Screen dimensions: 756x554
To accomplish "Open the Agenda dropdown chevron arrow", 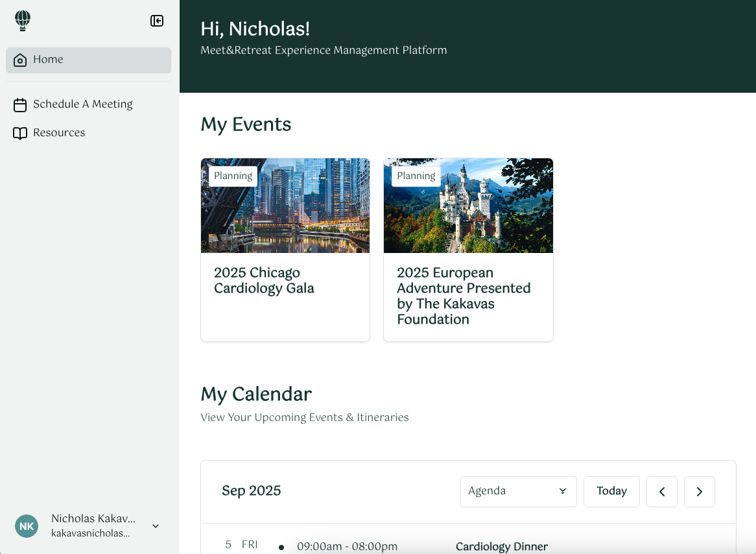I will click(x=561, y=492).
